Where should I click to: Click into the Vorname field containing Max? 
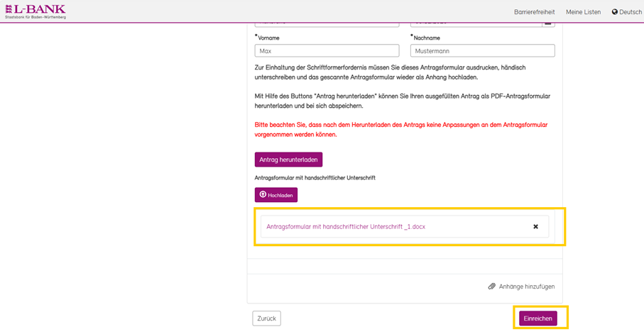pyautogui.click(x=327, y=51)
